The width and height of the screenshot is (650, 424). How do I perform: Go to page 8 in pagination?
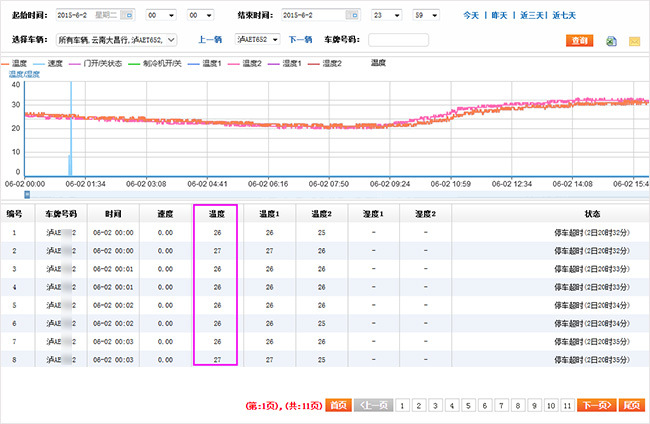518,405
